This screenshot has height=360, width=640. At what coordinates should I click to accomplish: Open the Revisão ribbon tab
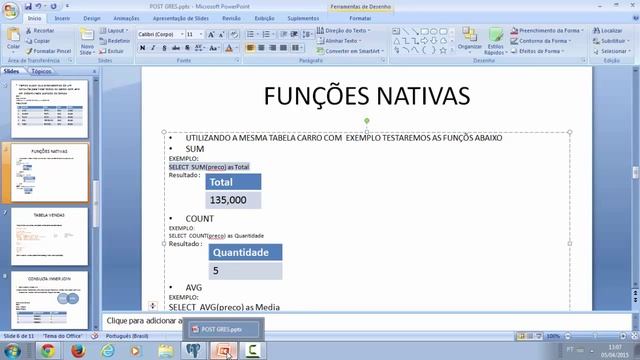tap(231, 18)
